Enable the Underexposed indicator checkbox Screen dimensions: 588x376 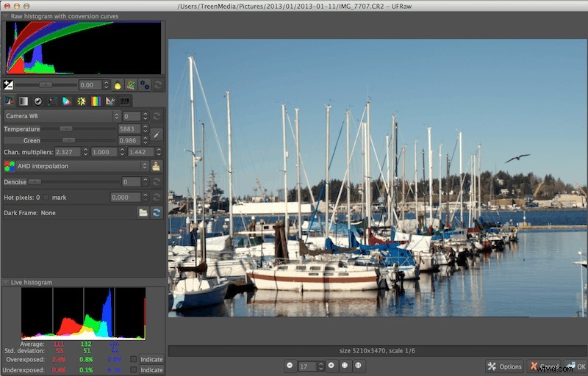click(x=133, y=369)
